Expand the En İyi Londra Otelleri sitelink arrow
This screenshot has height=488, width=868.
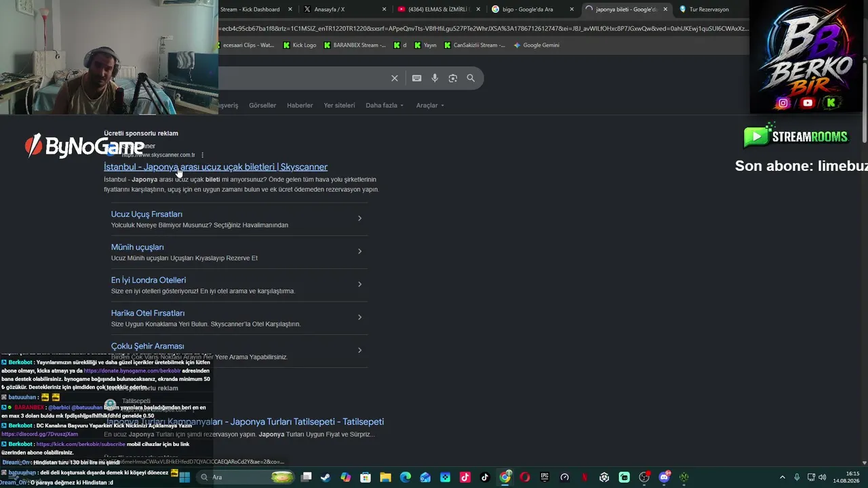[x=359, y=285]
